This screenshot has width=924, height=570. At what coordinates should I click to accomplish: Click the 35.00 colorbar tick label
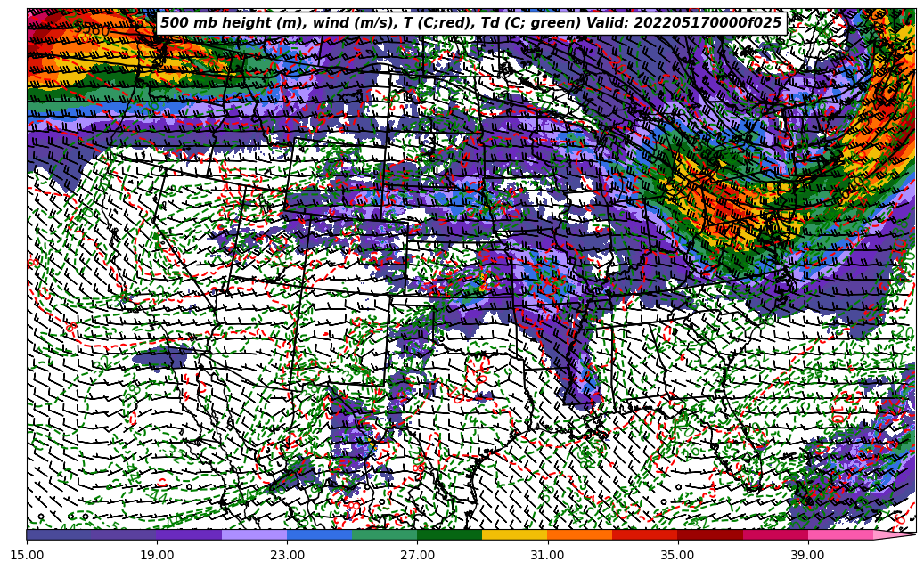click(677, 555)
